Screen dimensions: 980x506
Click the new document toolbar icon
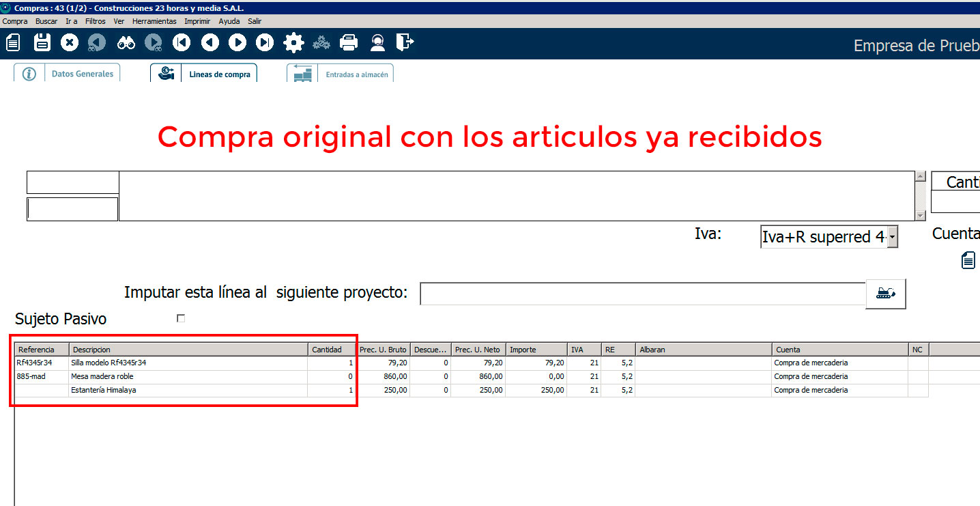(13, 43)
